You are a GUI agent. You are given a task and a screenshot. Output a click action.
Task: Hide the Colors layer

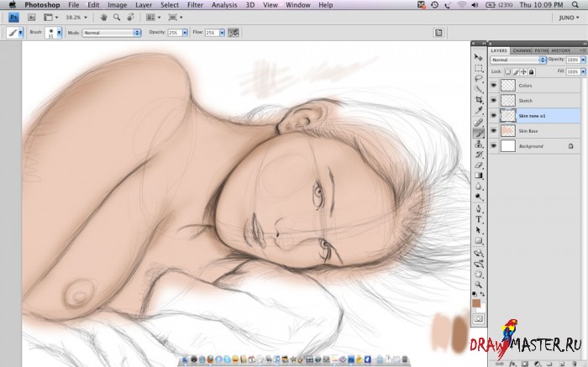click(494, 86)
